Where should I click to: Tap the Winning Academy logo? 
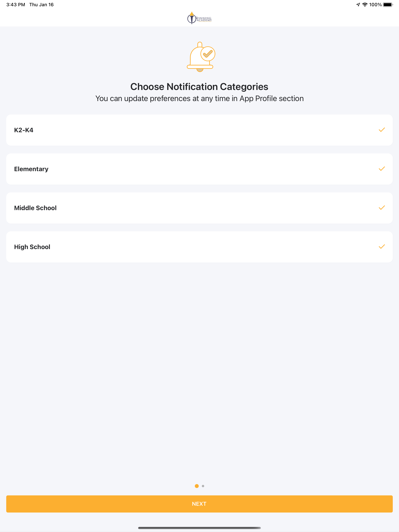(x=199, y=18)
